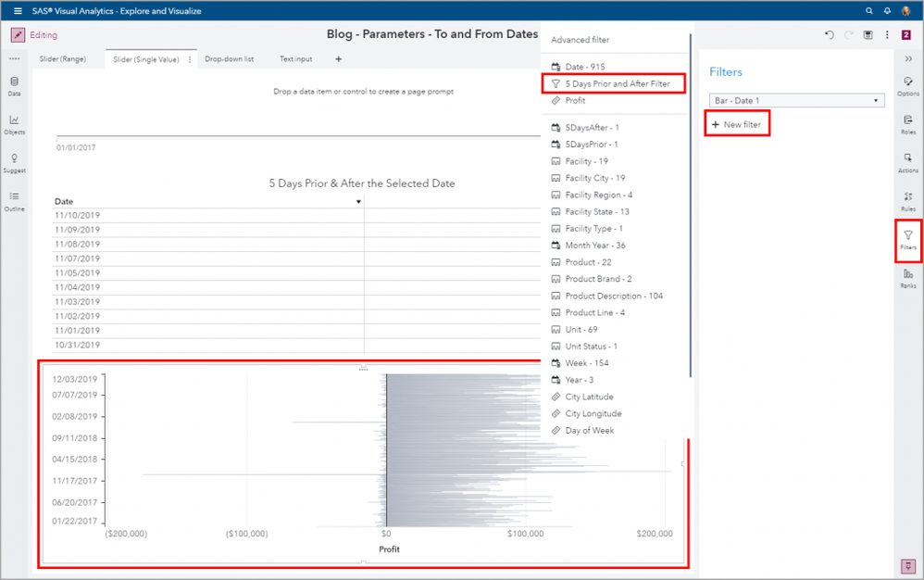Click the page prompt drop area
The height and width of the screenshot is (580, 924).
[x=364, y=92]
